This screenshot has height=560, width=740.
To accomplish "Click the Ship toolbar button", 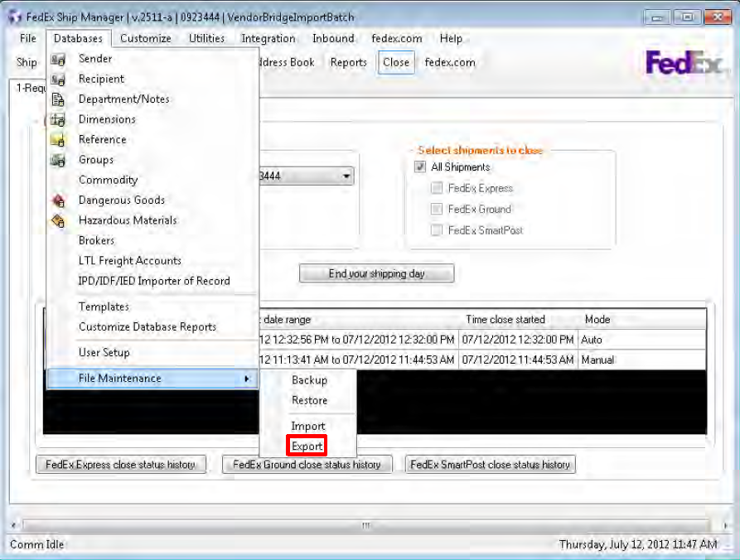I will coord(27,62).
